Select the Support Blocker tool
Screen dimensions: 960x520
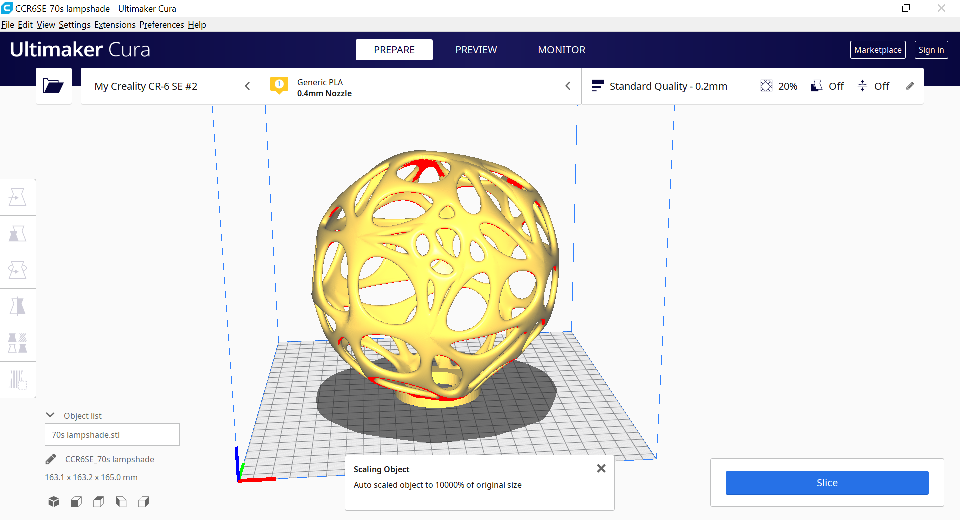(x=17, y=380)
